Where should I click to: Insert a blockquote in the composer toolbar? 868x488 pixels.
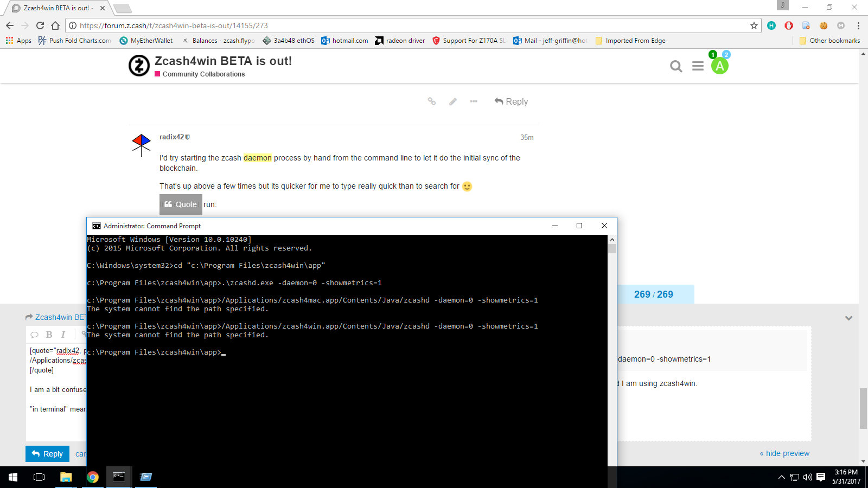point(34,335)
